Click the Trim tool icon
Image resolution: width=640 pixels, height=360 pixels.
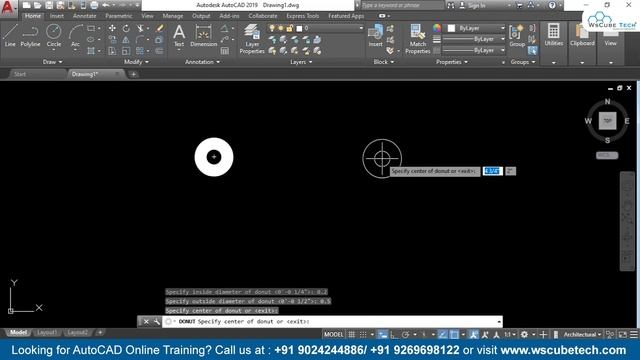(x=140, y=28)
